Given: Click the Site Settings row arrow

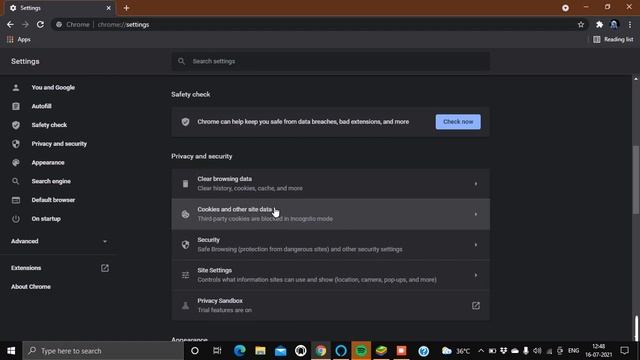Looking at the screenshot, I should pos(476,275).
